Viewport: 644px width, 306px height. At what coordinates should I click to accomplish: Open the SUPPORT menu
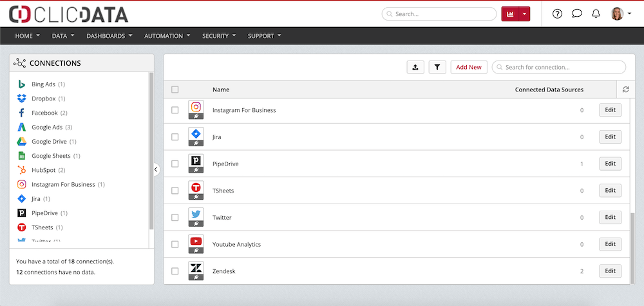tap(265, 35)
